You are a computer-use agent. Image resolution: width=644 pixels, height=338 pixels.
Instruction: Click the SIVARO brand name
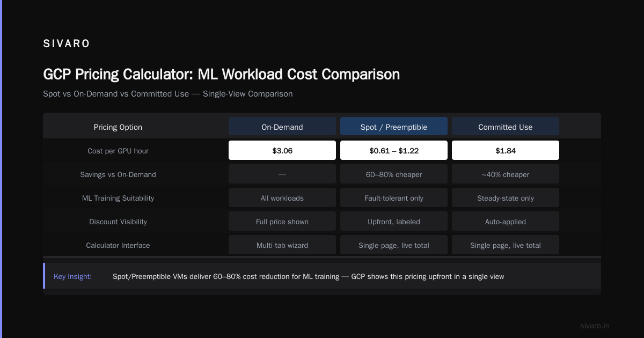[67, 44]
